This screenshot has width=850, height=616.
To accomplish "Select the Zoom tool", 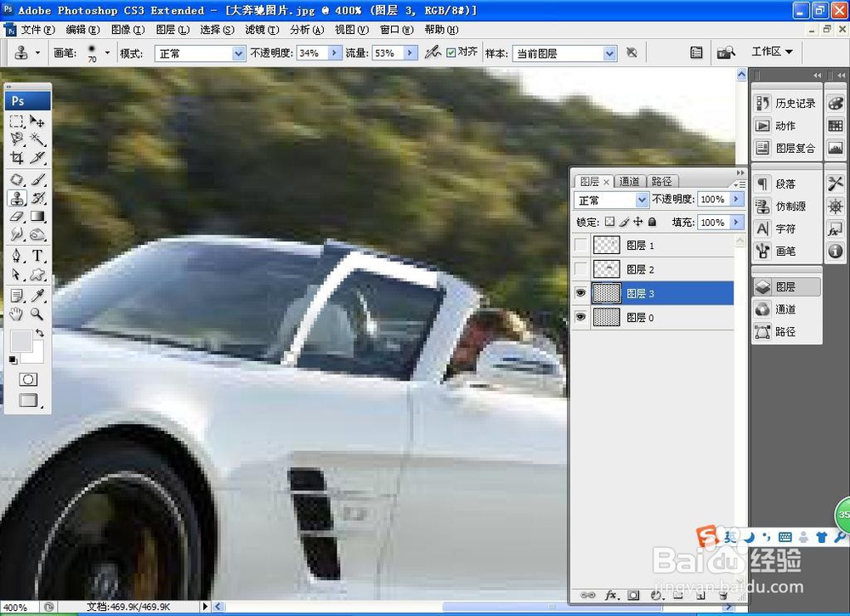I will click(x=37, y=314).
